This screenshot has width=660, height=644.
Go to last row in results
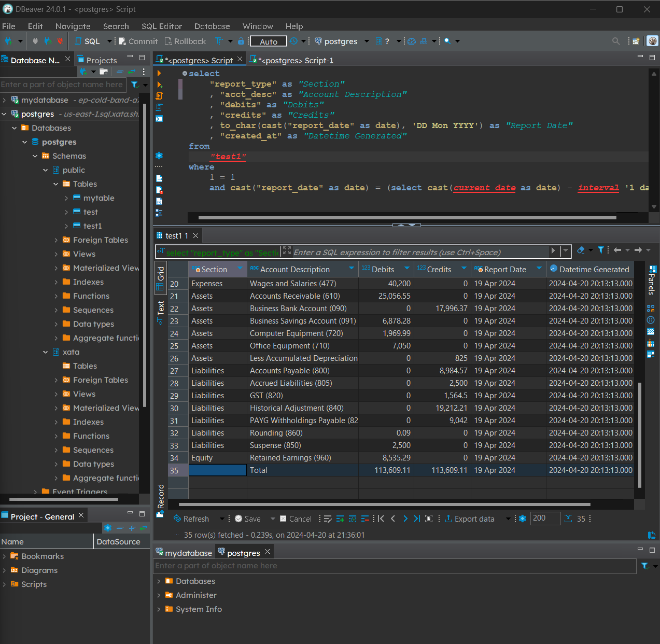point(417,519)
